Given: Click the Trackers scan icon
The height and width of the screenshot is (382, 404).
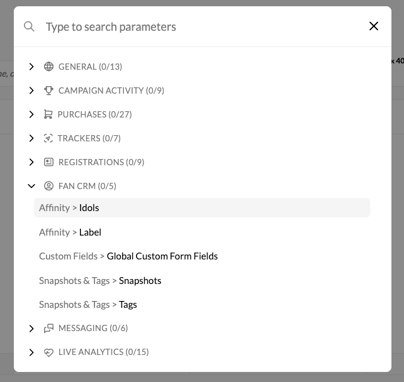Looking at the screenshot, I should [x=48, y=138].
